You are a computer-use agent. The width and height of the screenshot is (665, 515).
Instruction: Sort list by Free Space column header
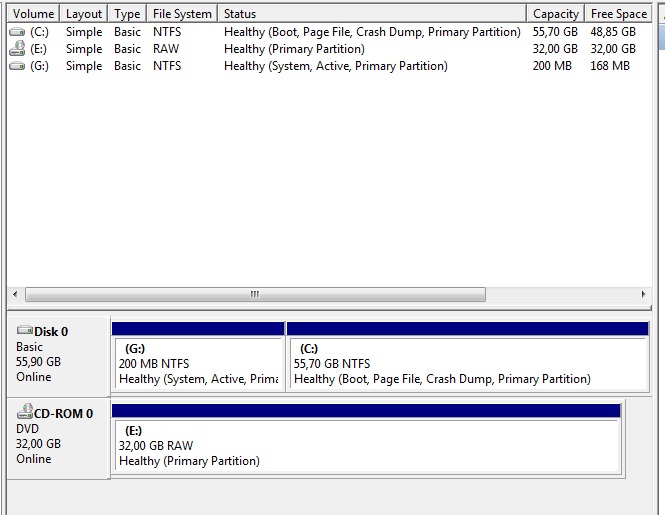tap(618, 14)
